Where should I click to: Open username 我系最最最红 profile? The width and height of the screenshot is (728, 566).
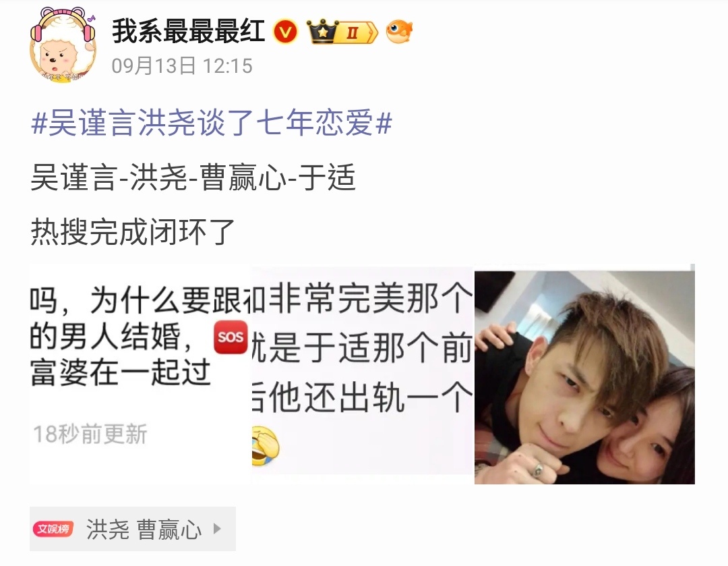tap(189, 32)
